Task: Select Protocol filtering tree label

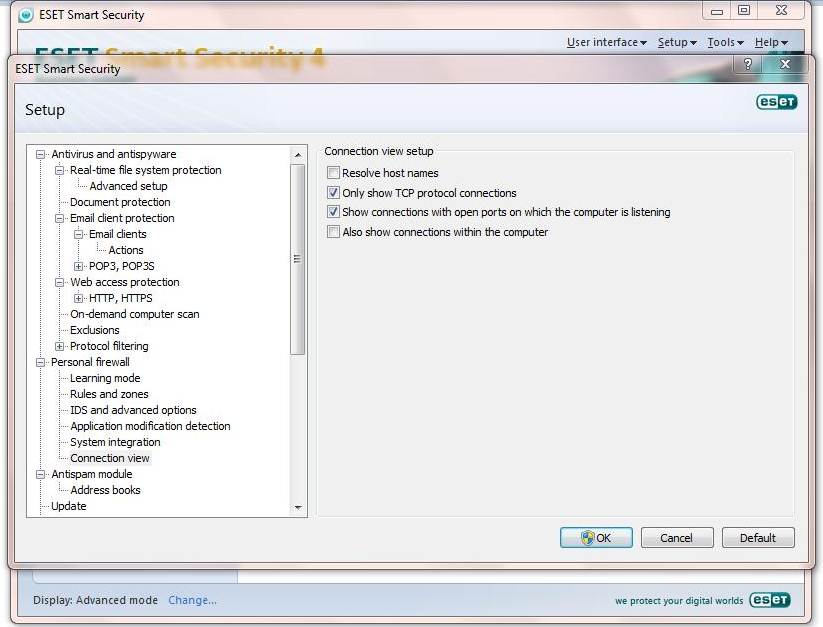Action: click(x=109, y=346)
